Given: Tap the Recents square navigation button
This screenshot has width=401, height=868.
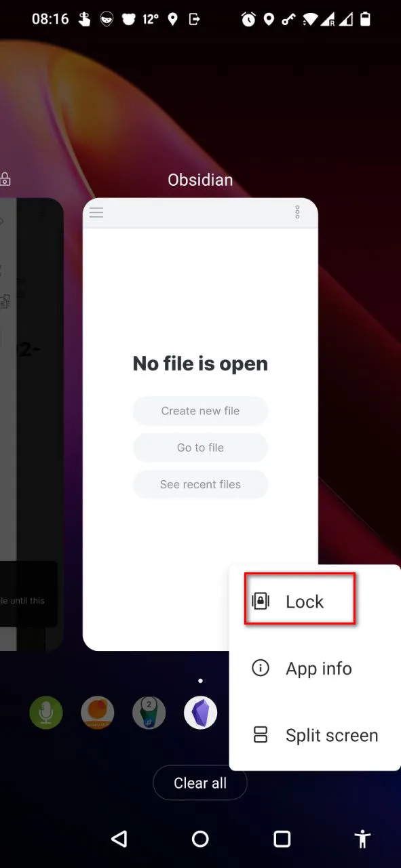Looking at the screenshot, I should coord(282,839).
